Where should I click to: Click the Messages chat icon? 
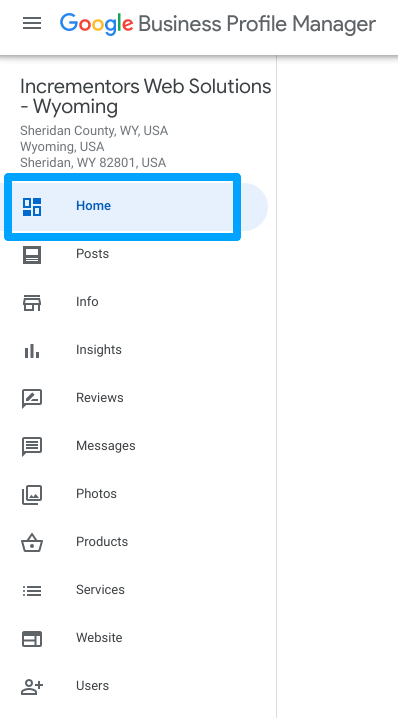pyautogui.click(x=32, y=447)
